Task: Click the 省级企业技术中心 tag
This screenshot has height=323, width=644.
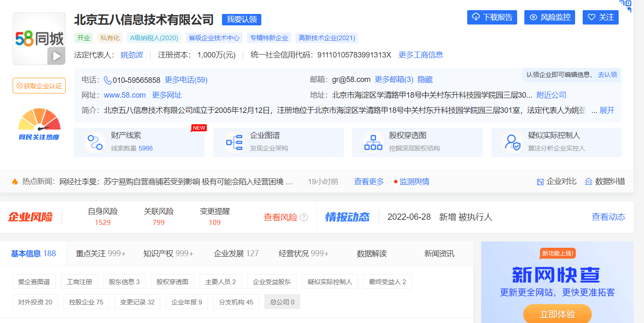Action: [x=214, y=38]
